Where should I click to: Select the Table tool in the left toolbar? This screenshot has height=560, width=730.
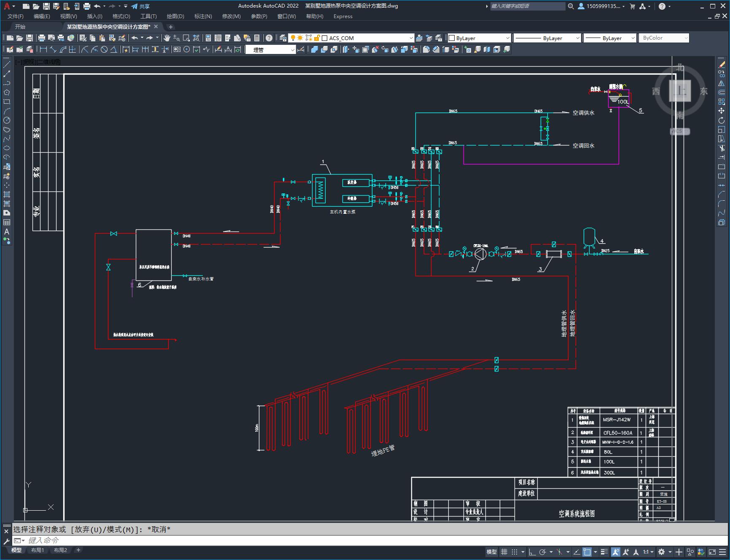7,222
